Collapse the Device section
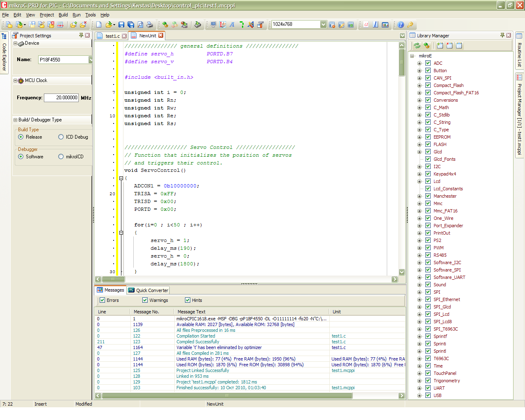This screenshot has height=420, width=525. 15,43
